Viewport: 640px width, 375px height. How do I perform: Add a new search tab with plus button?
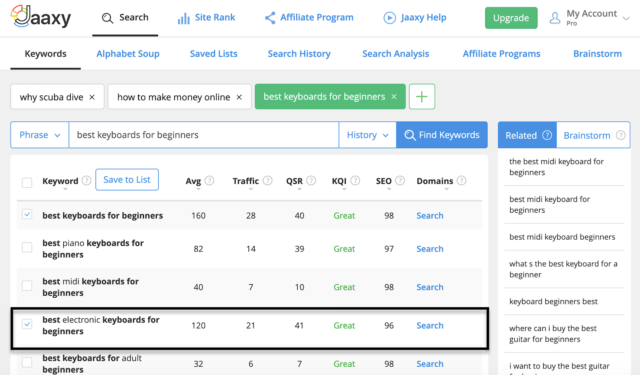[x=422, y=97]
